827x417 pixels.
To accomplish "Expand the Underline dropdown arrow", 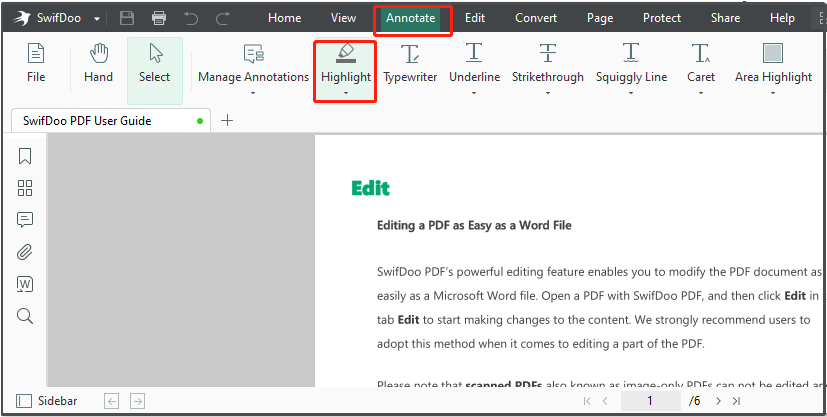I will point(474,94).
